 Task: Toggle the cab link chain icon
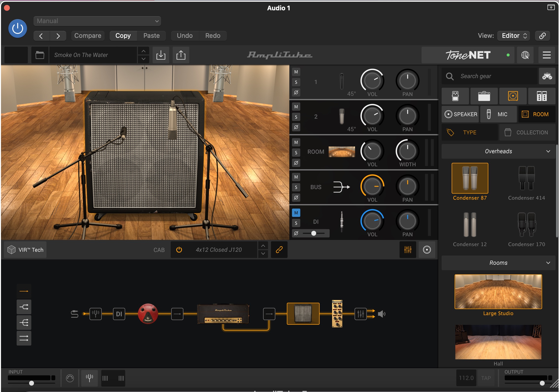279,250
